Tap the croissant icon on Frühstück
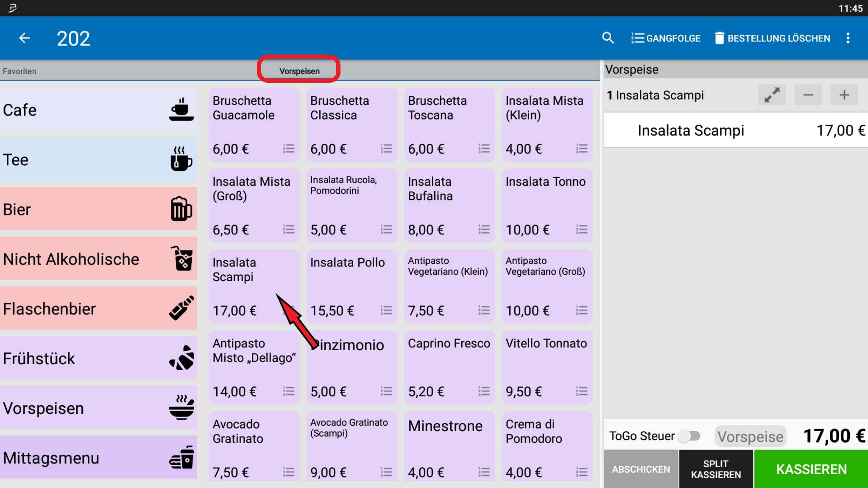Image resolution: width=868 pixels, height=488 pixels. pos(181,357)
